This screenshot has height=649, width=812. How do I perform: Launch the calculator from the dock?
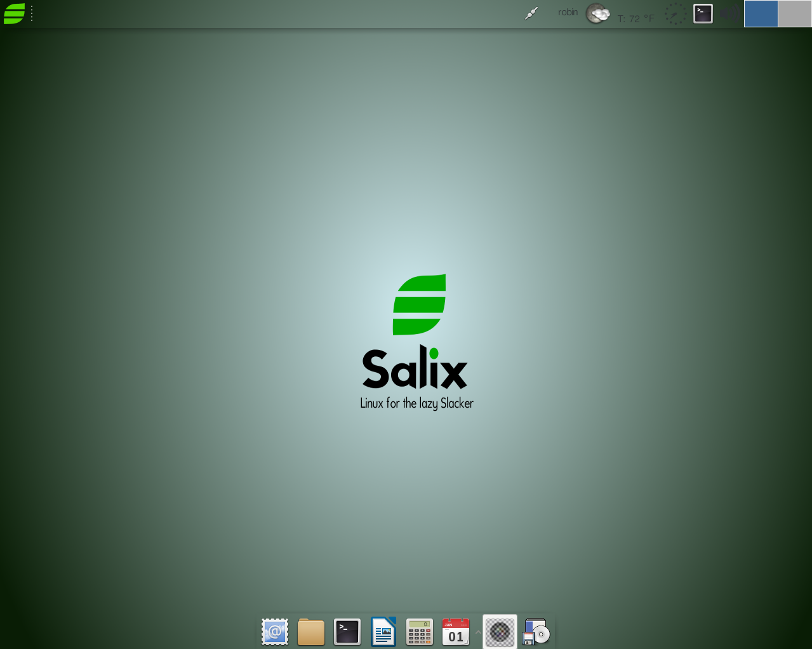pyautogui.click(x=420, y=632)
